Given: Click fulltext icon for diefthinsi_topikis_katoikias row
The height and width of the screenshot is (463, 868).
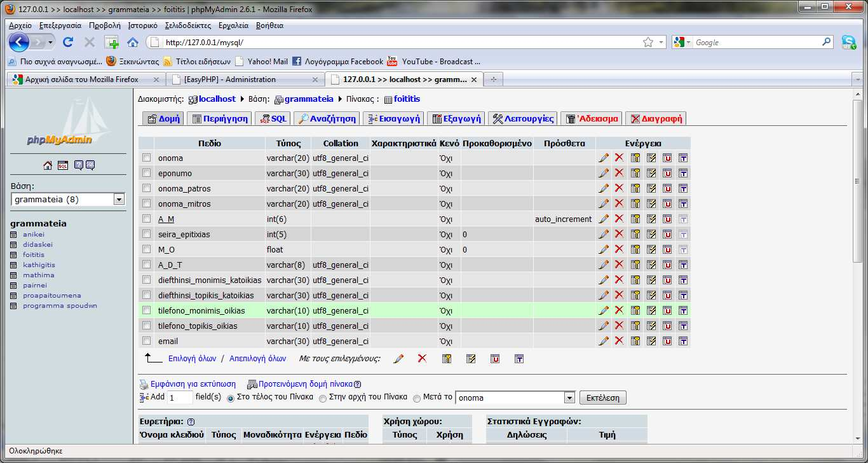Looking at the screenshot, I should (x=683, y=295).
